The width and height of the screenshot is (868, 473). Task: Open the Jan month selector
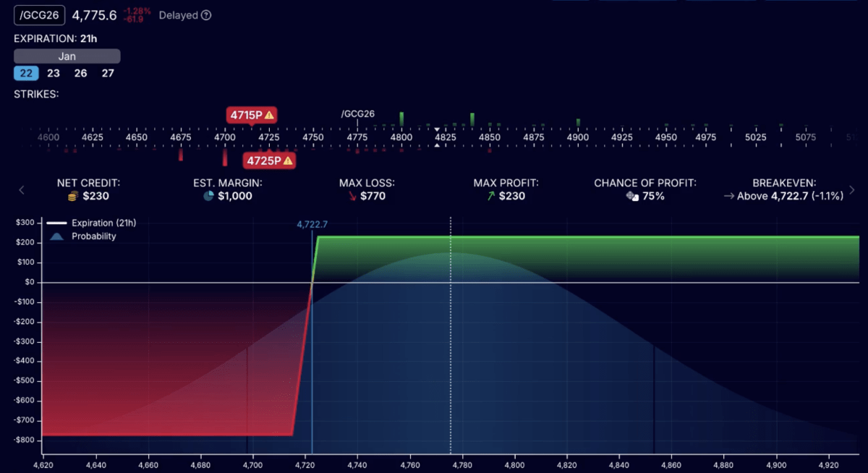click(x=67, y=56)
